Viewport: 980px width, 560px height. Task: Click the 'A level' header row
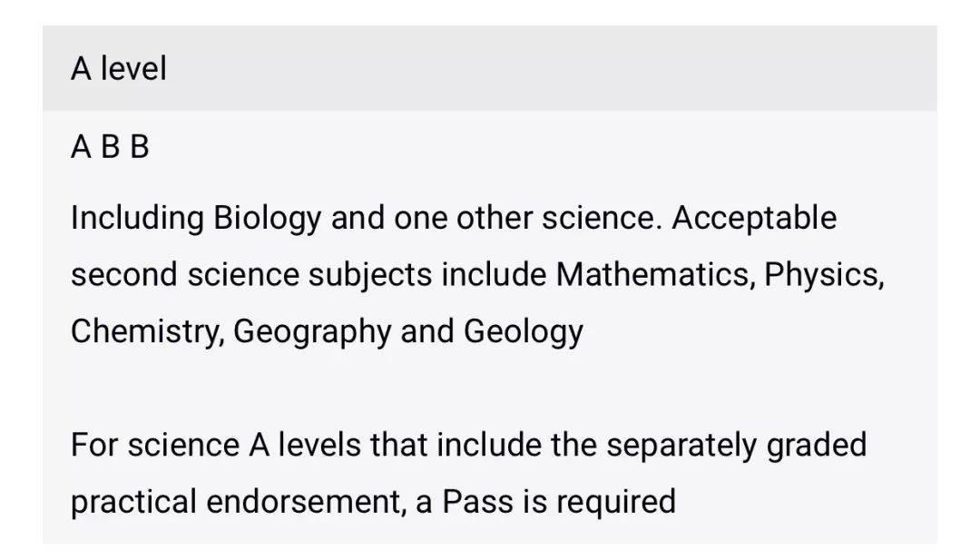[x=489, y=69]
